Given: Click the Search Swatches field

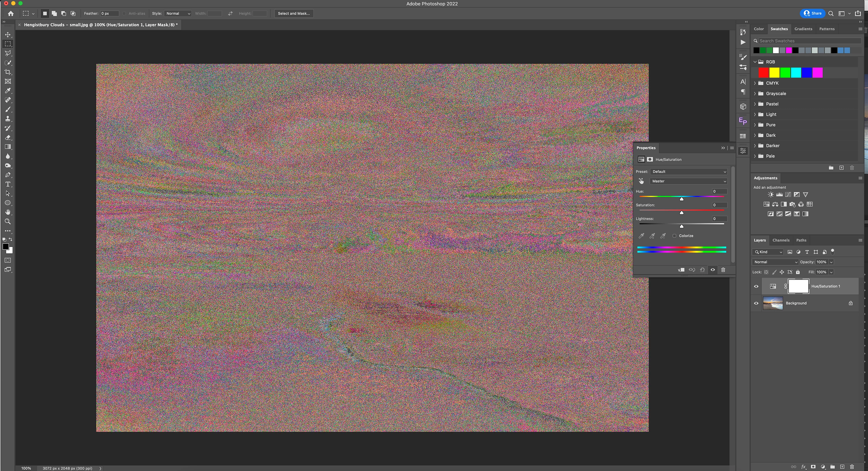Looking at the screenshot, I should [809, 41].
